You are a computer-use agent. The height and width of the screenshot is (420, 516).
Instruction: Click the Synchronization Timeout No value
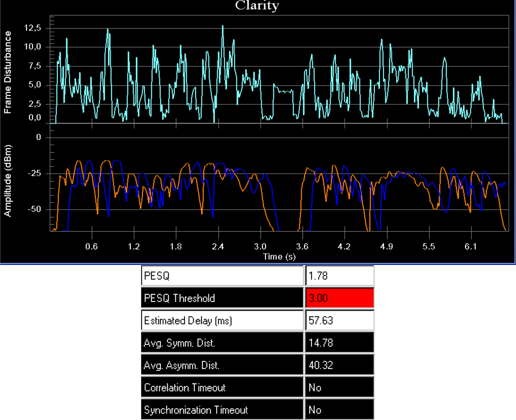click(340, 410)
